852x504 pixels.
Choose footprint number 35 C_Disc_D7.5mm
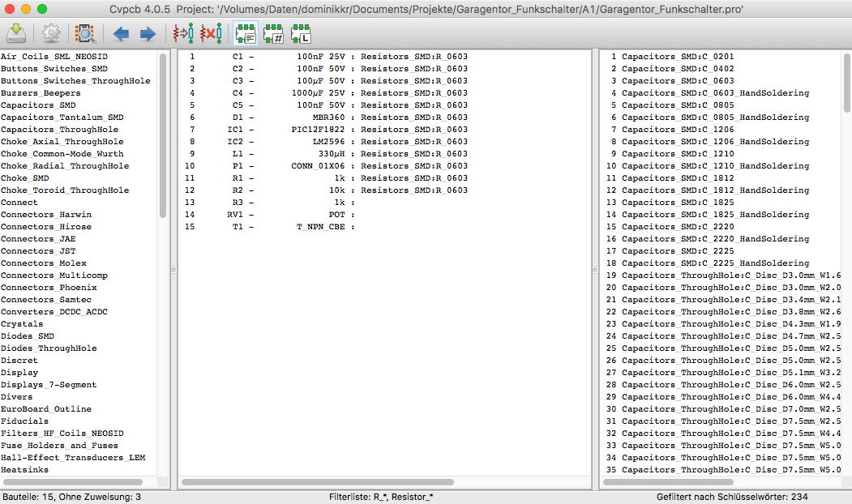point(723,470)
